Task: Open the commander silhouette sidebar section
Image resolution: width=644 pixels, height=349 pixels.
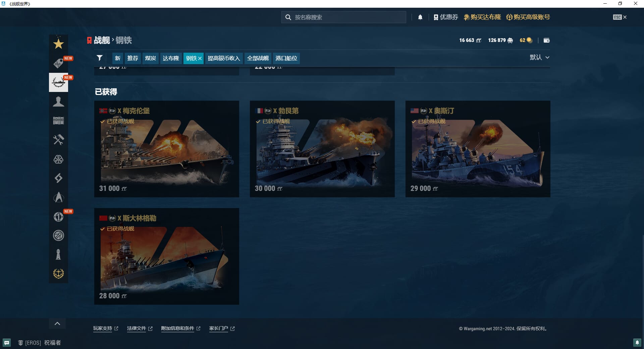Action: pos(58,101)
